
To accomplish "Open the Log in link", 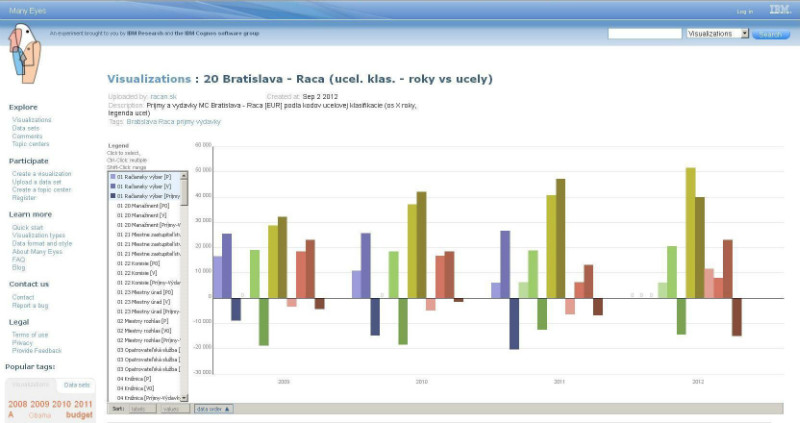I will coord(744,11).
